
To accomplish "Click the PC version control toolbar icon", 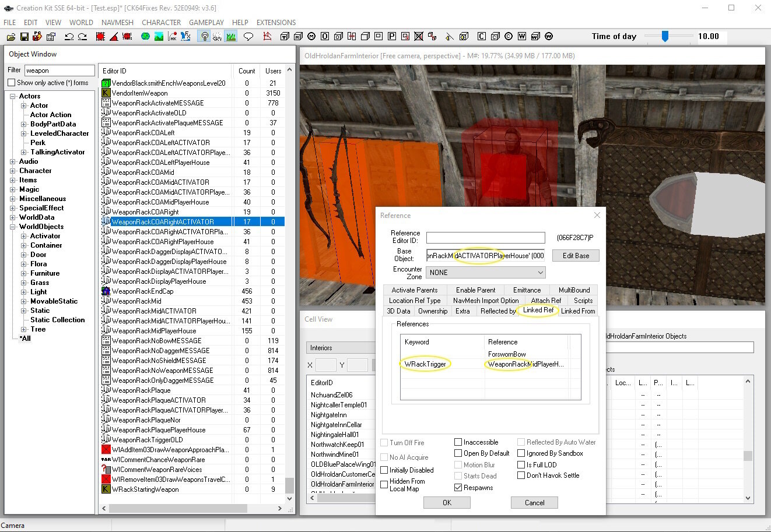I will click(37, 37).
